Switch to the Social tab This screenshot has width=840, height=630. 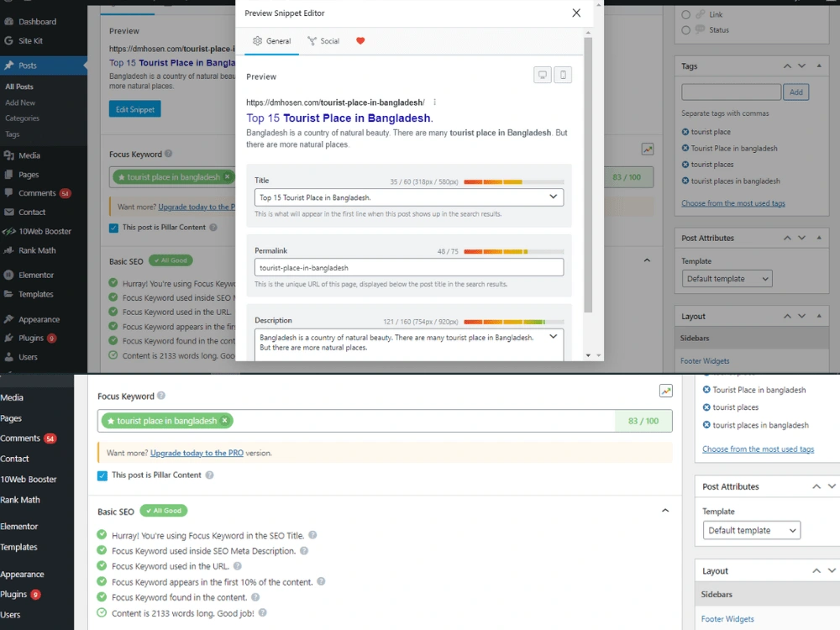point(323,40)
